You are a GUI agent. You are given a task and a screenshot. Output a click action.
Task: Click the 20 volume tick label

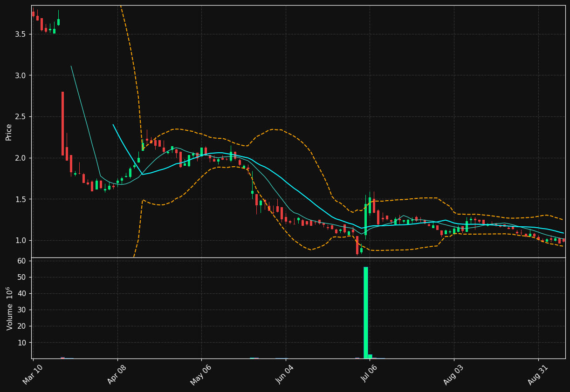(22, 326)
